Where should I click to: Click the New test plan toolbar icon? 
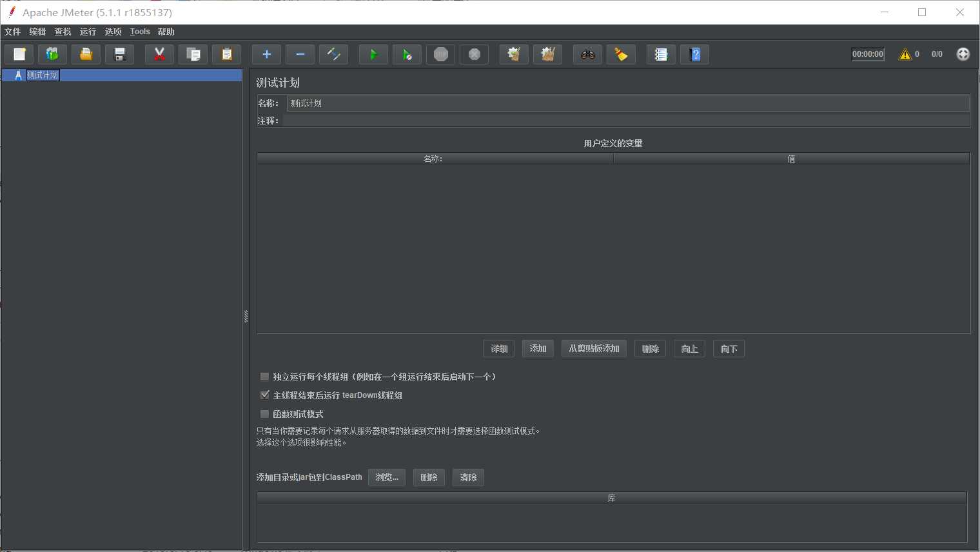tap(19, 55)
